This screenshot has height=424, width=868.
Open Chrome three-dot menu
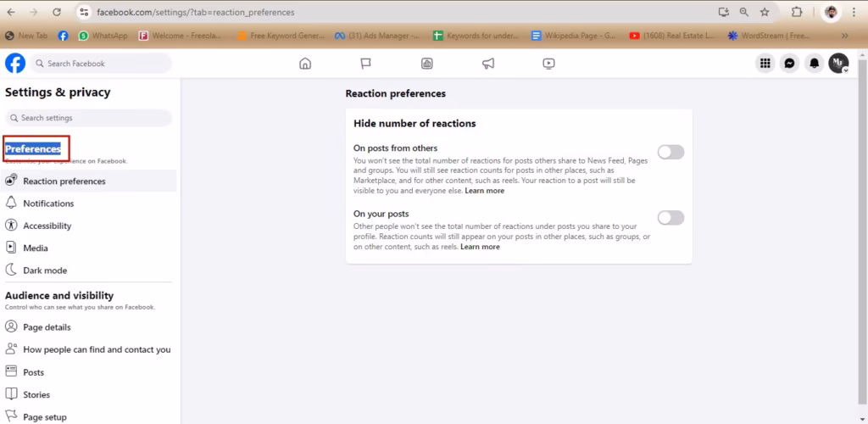point(854,12)
